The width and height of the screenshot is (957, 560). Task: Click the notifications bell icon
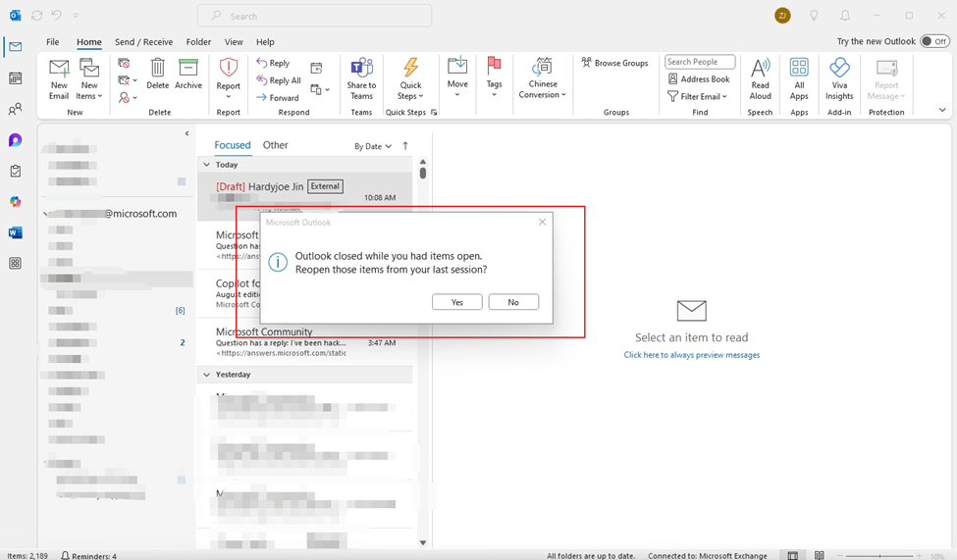click(x=845, y=16)
